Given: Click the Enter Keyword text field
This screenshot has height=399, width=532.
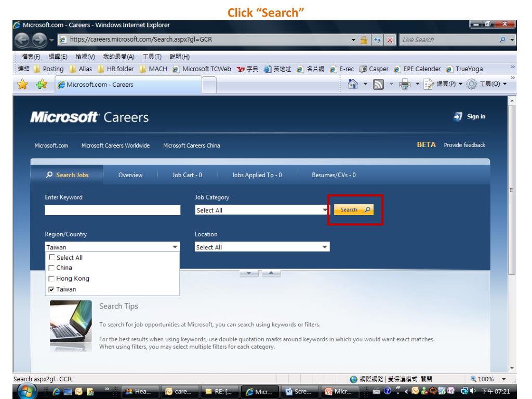Looking at the screenshot, I should tap(113, 210).
